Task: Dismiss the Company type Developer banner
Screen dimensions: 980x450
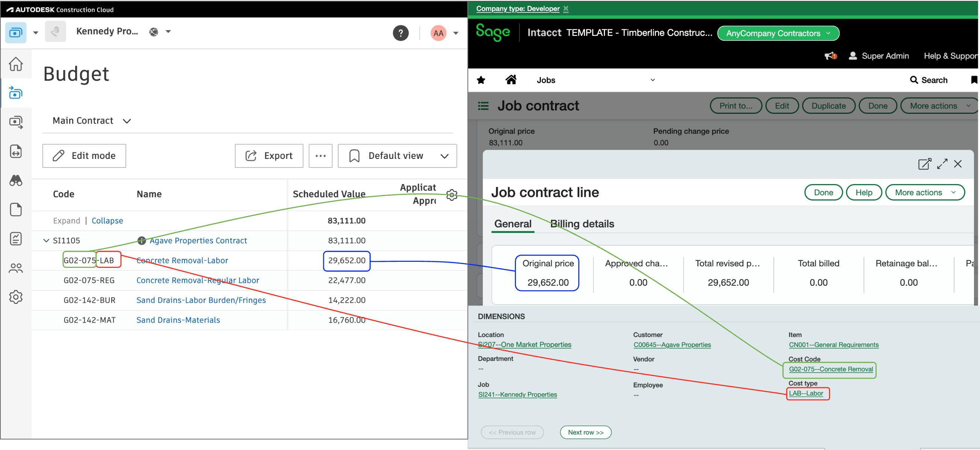Action: [x=566, y=8]
